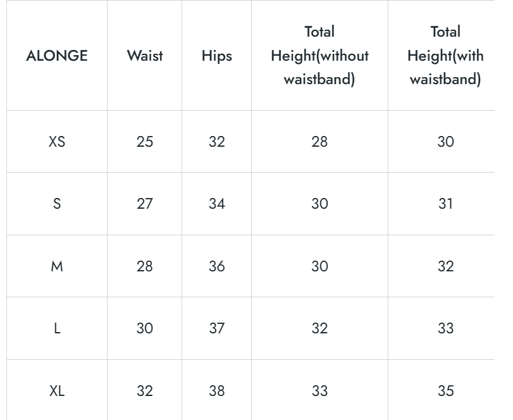Select XS waist value 25
Screen dimensions: 513x420
tap(145, 142)
